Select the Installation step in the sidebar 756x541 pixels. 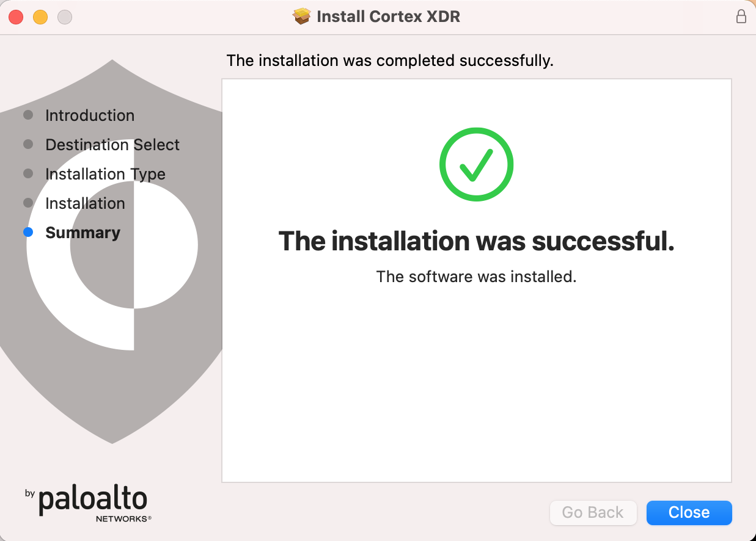pyautogui.click(x=85, y=203)
